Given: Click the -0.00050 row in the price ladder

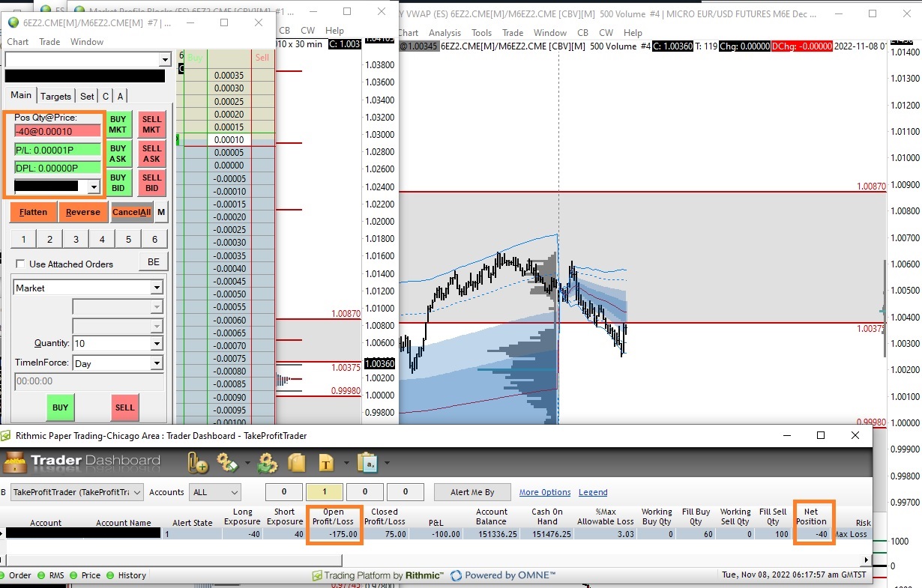Looking at the screenshot, I should tap(229, 294).
